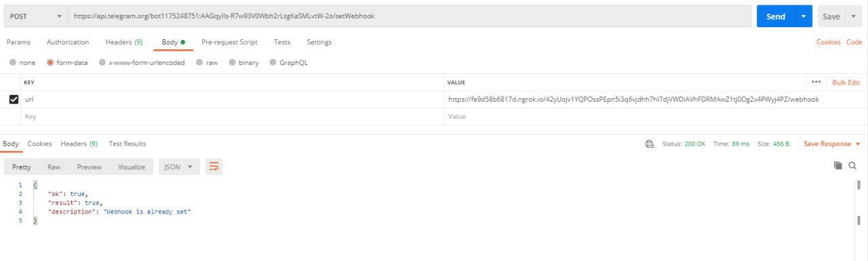This screenshot has height=261, width=868.
Task: Click the "ok": true response line
Action: point(68,193)
